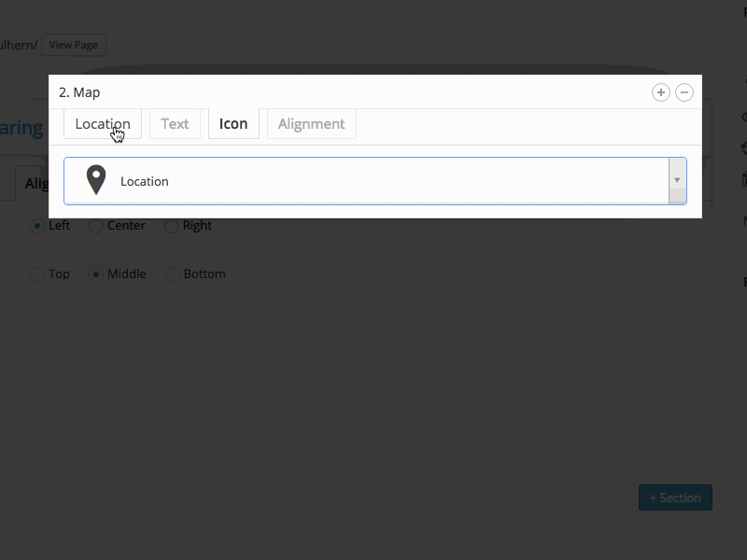
Task: Switch to the Location tab
Action: click(x=103, y=124)
